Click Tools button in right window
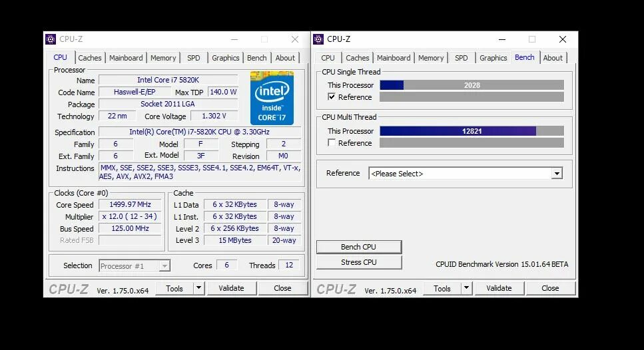 (442, 289)
